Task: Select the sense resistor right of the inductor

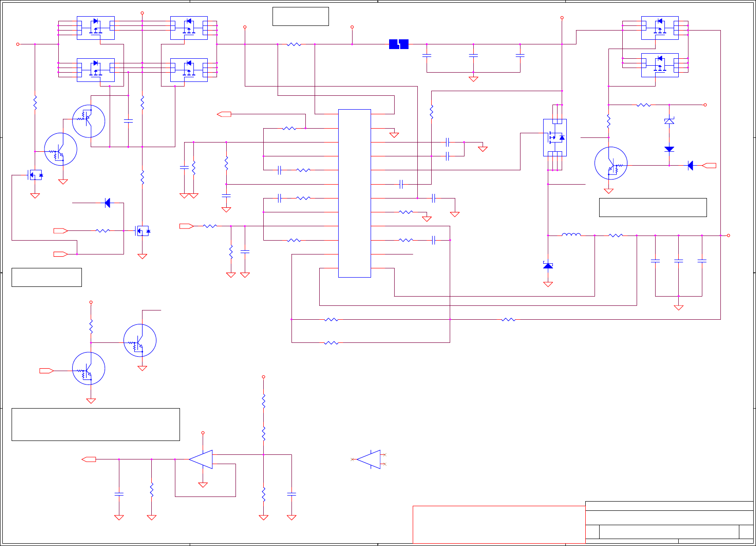Action: click(x=616, y=236)
